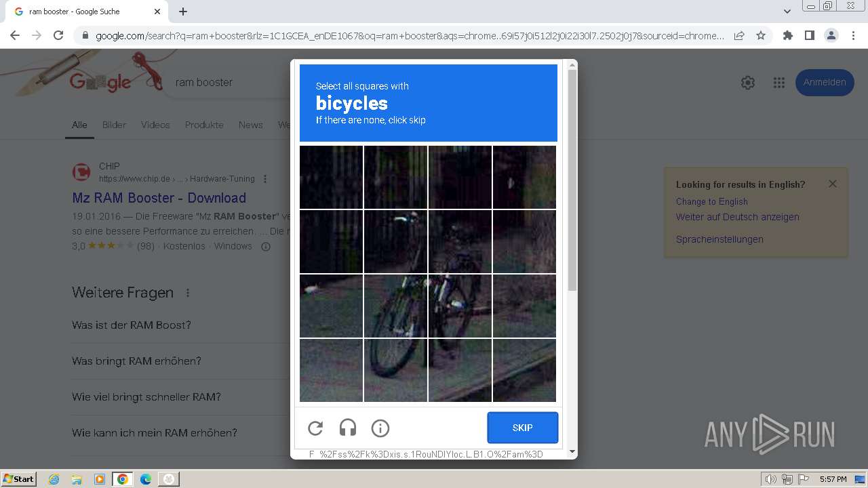Click volume icon in system tray

770,479
